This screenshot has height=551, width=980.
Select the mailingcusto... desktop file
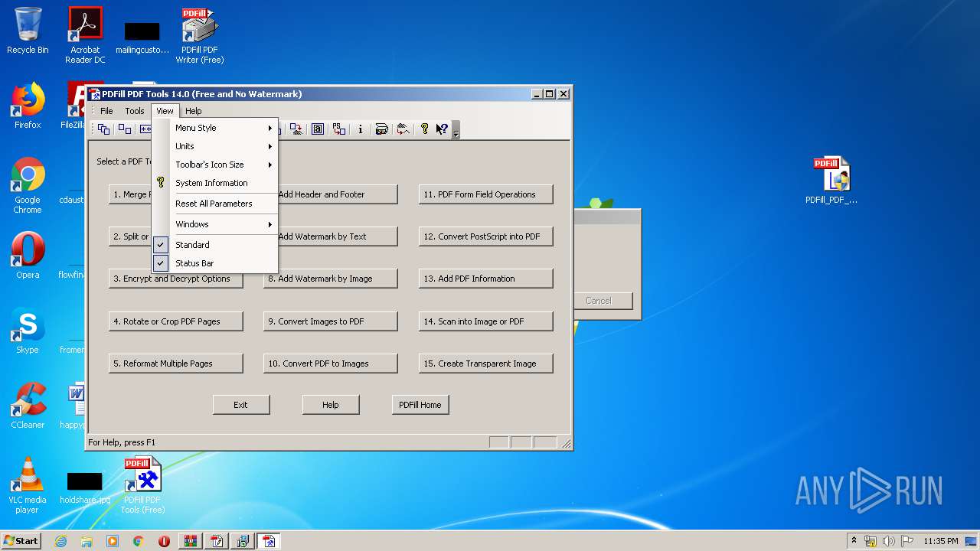[142, 38]
